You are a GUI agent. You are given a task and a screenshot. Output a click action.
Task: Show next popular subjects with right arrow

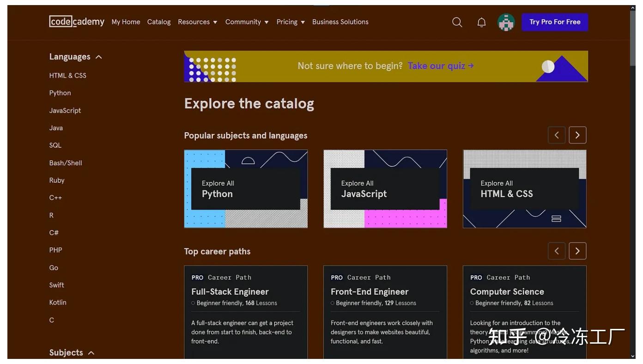tap(577, 135)
